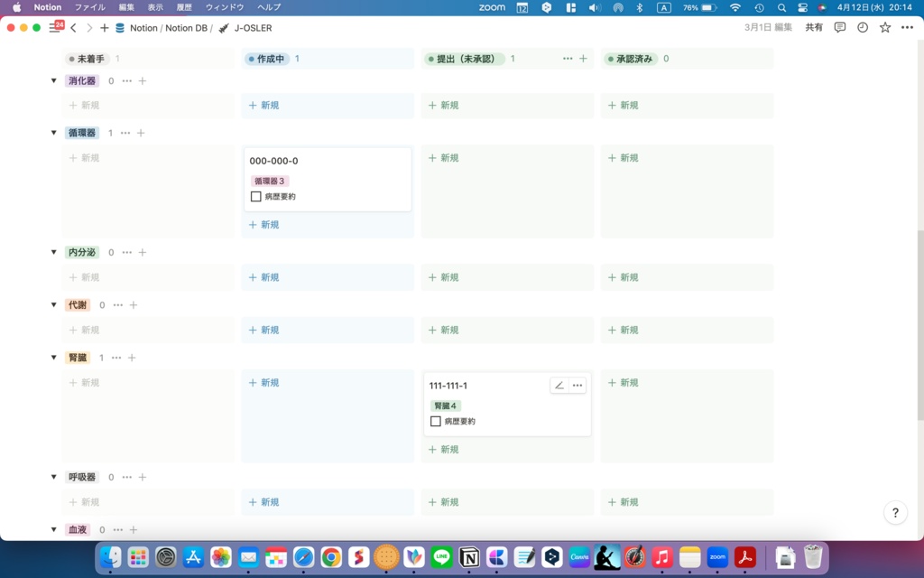Image resolution: width=924 pixels, height=578 pixels.
Task: Click the vertical scrollbar thumb
Action: tap(920, 324)
